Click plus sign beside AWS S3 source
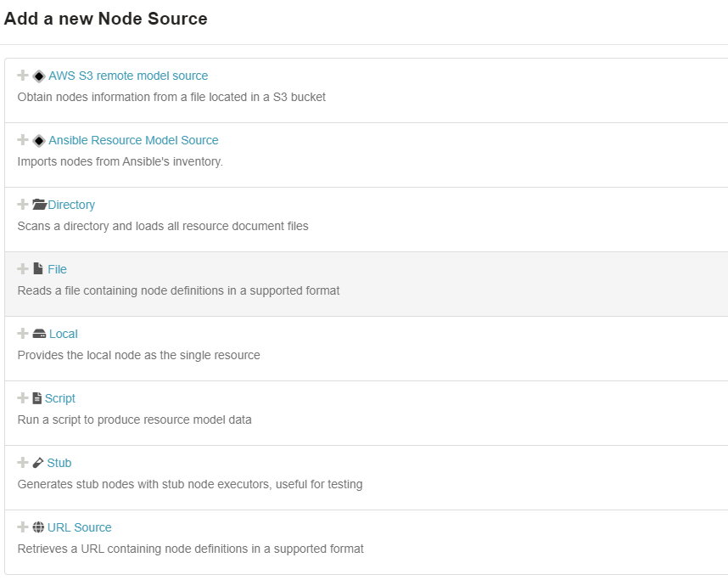The height and width of the screenshot is (580, 728). click(x=23, y=76)
